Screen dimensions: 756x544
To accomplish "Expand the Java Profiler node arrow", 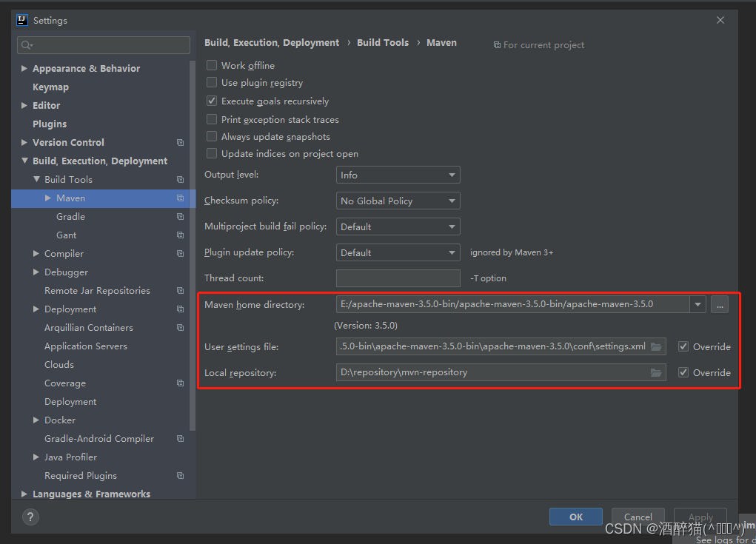I will (x=36, y=457).
